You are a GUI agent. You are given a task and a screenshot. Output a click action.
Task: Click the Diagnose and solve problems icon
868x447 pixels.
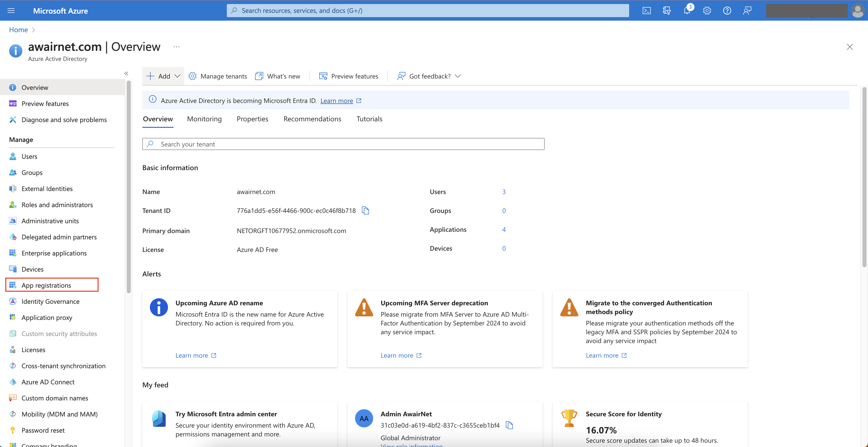pyautogui.click(x=13, y=120)
